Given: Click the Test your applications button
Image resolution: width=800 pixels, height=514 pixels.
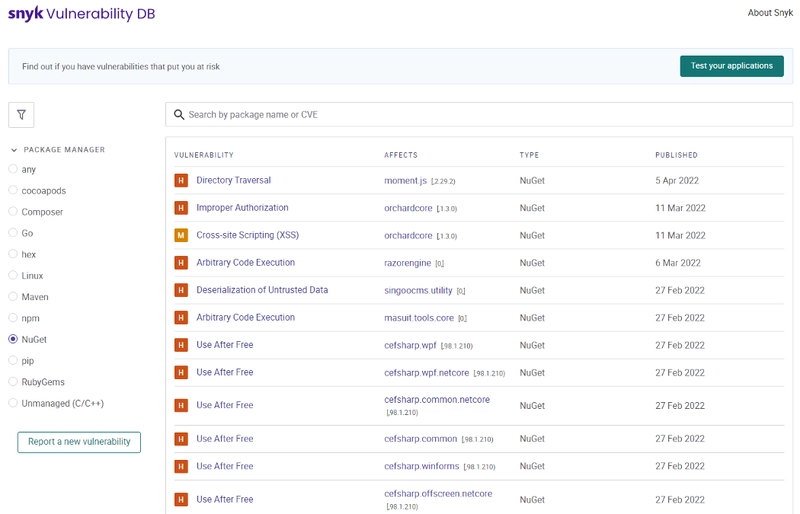Looking at the screenshot, I should pyautogui.click(x=732, y=66).
